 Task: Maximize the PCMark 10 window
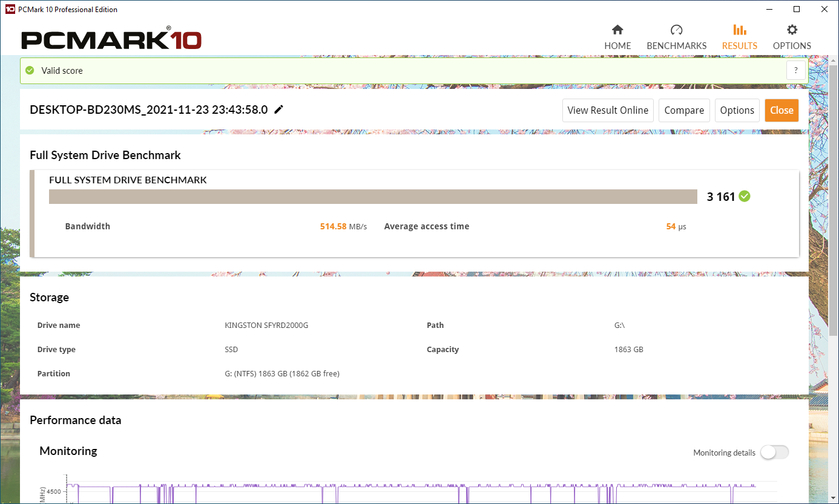[797, 9]
